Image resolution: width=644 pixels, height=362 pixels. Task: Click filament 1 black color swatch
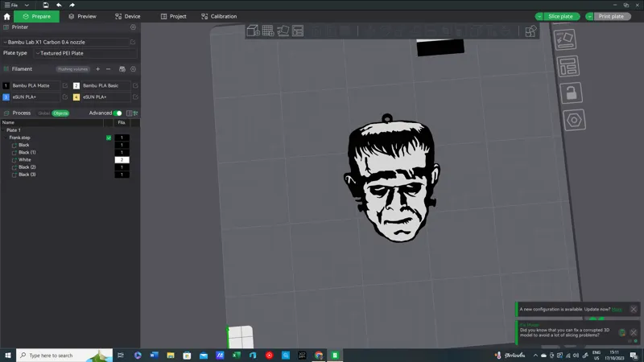[6, 85]
